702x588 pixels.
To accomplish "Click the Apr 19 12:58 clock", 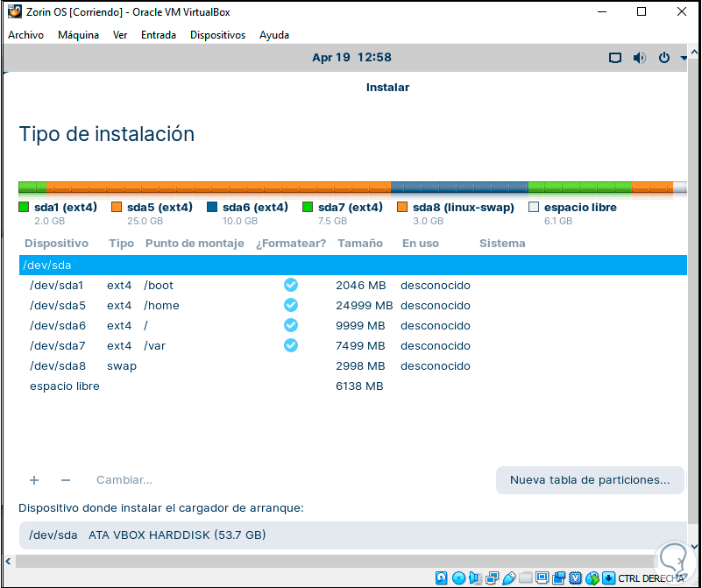I will point(352,58).
